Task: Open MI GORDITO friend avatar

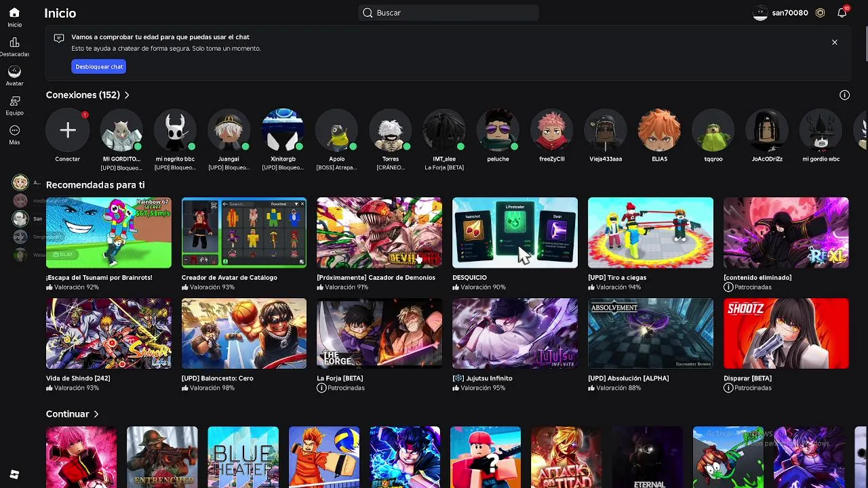Action: [x=121, y=130]
